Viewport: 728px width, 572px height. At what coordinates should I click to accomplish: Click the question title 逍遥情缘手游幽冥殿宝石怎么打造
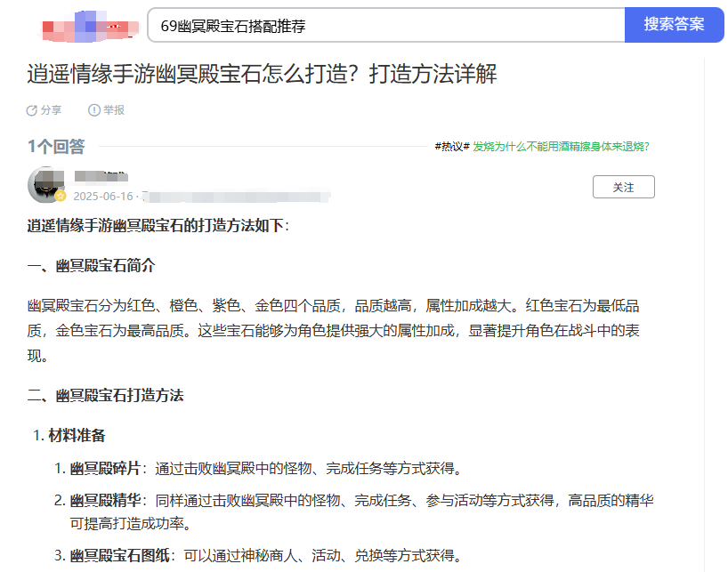click(x=262, y=74)
